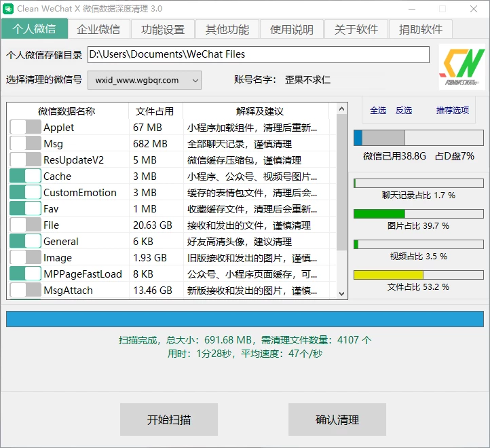490x448 pixels.
Task: Switch off the General avatar toggle
Action: (26, 241)
